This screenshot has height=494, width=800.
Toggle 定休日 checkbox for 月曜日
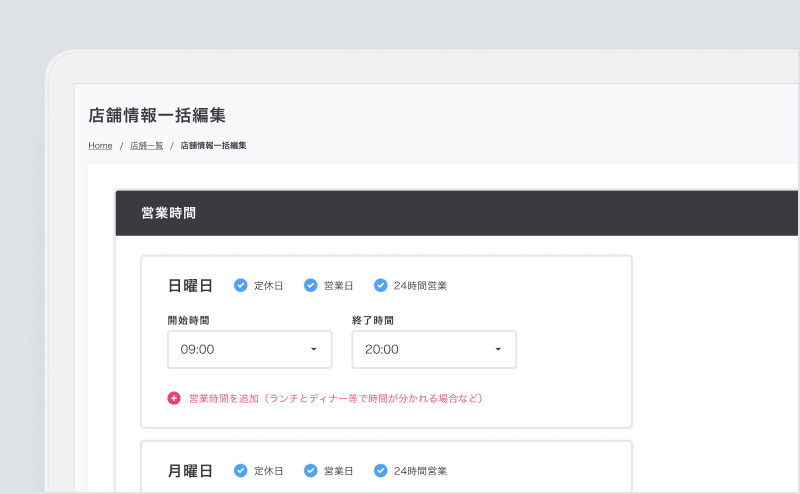click(x=240, y=471)
